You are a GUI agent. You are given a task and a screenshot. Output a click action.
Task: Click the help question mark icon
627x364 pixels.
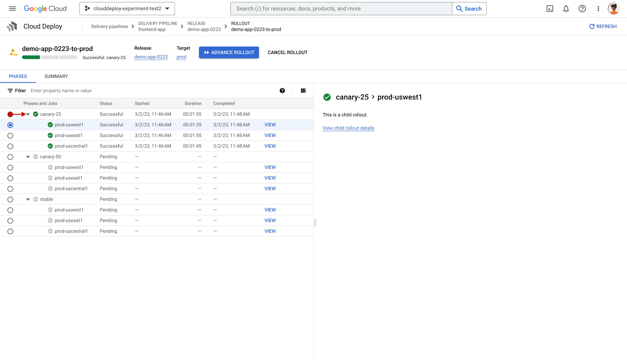[282, 90]
